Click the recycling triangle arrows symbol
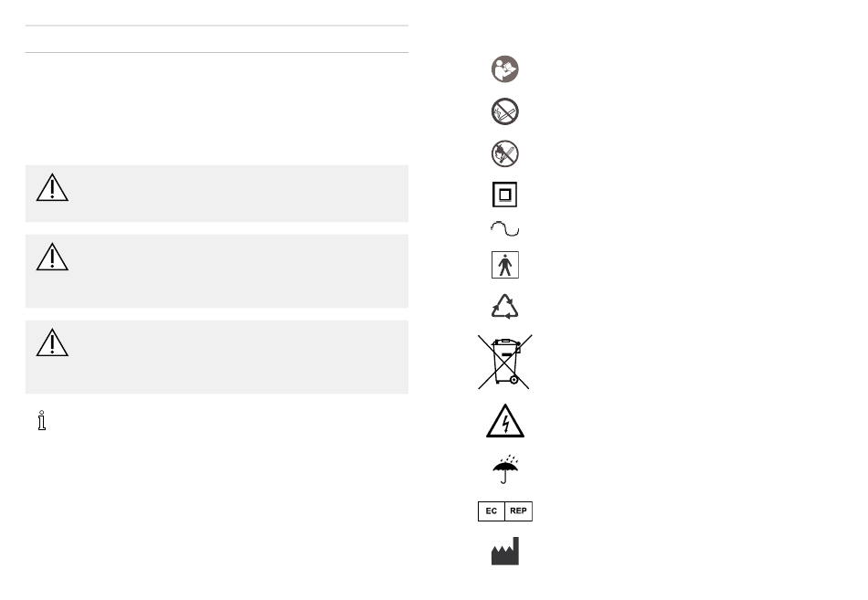 click(505, 306)
